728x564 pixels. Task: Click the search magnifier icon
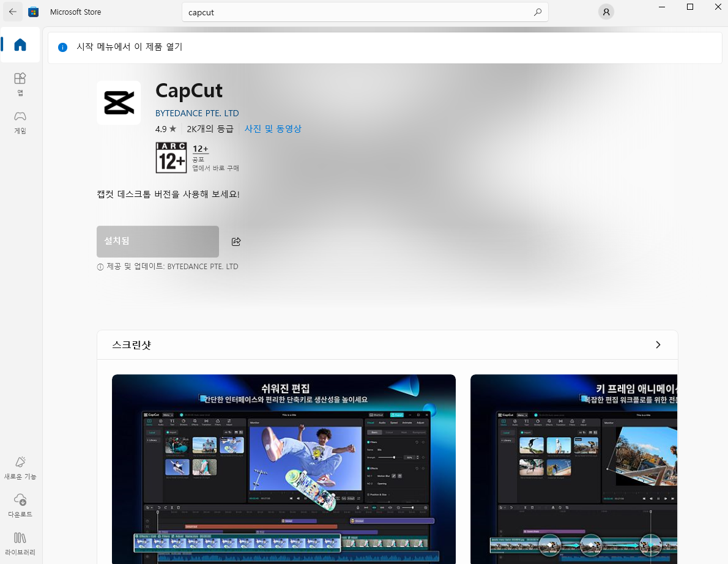coord(538,12)
